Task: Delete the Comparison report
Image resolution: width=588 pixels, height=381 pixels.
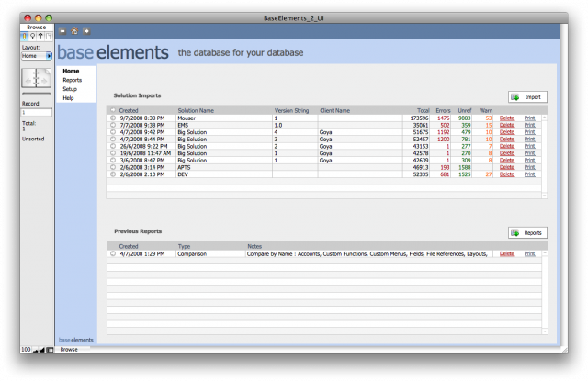Action: (x=506, y=253)
